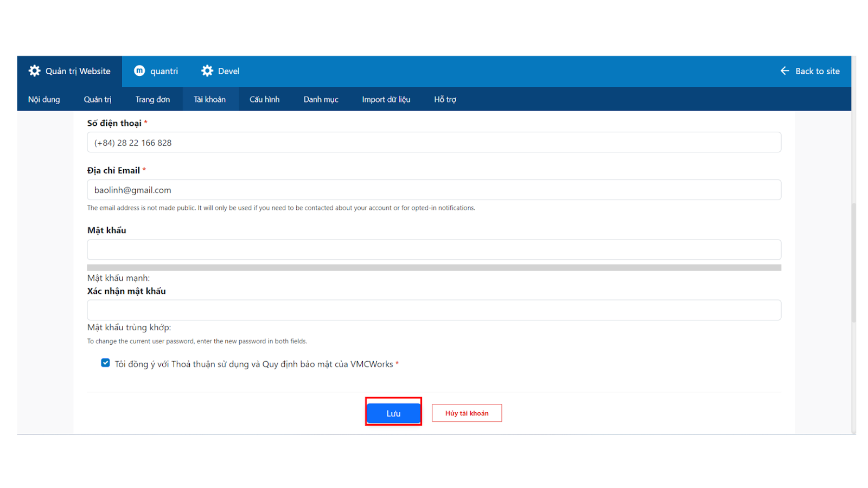Click the gear icon beside Quản trị Website

click(35, 71)
